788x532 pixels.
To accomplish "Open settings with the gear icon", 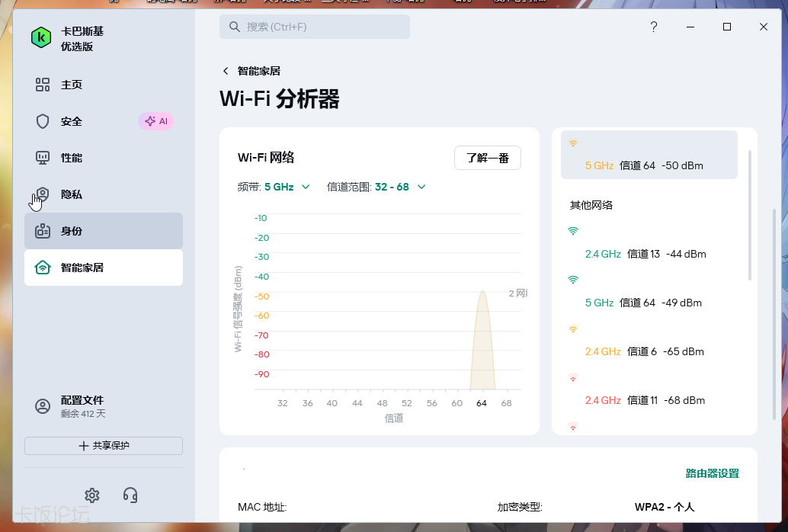I will (92, 495).
